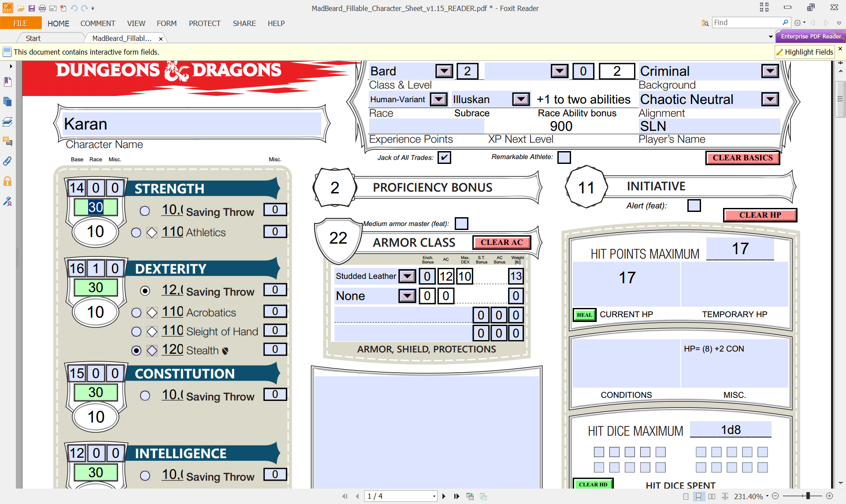846x504 pixels.
Task: Select Acrobatics proficiency radio button
Action: 136,313
